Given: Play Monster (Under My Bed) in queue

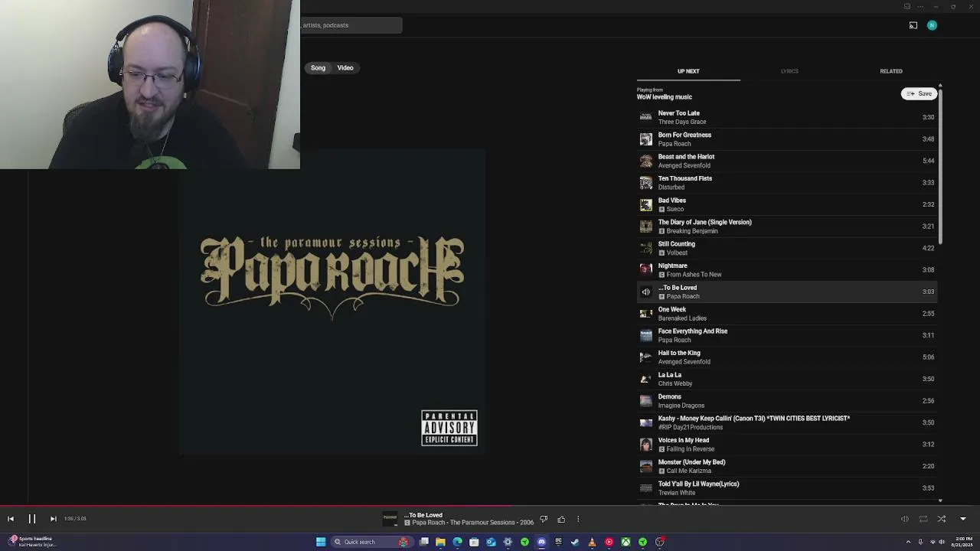Looking at the screenshot, I should (x=786, y=466).
